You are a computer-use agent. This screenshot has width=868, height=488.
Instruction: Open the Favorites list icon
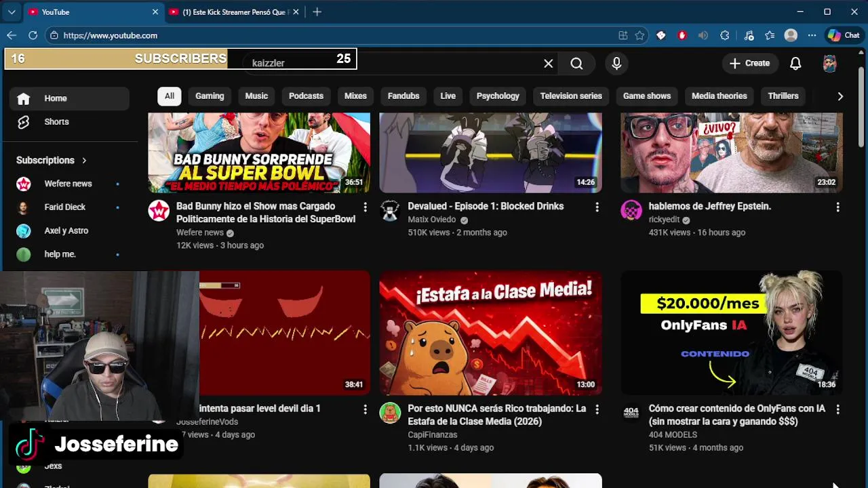(770, 35)
